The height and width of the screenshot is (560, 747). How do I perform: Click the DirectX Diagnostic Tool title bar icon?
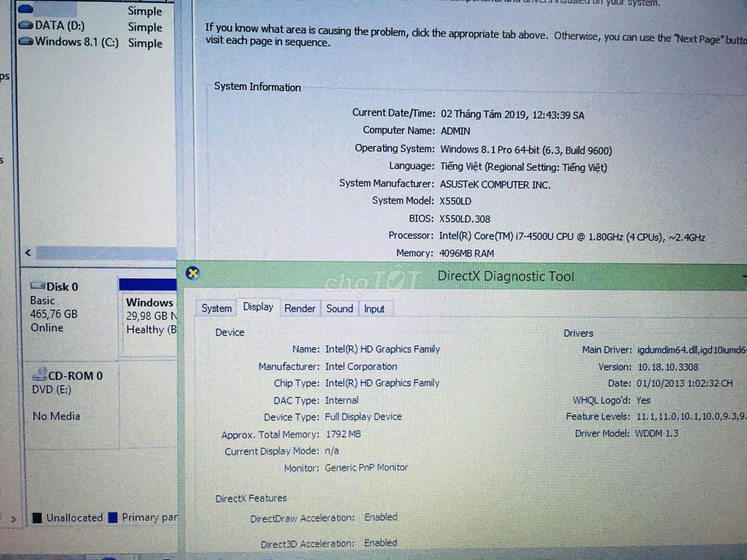193,273
